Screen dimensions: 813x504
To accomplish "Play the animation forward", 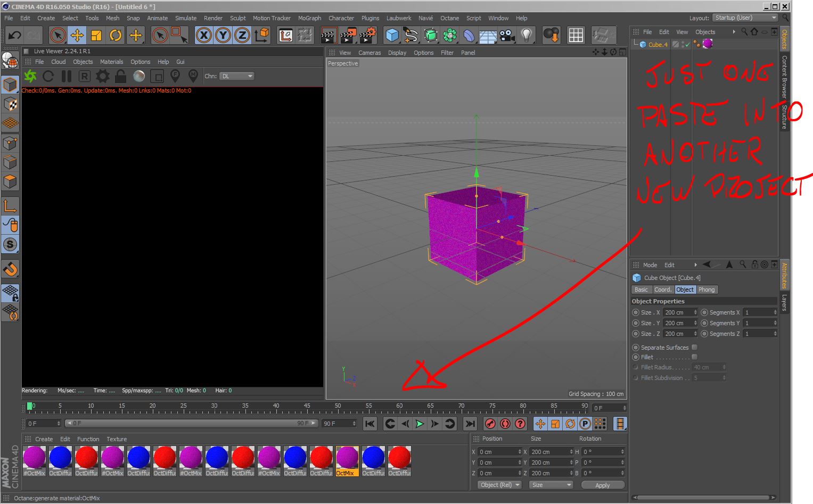I will (420, 424).
